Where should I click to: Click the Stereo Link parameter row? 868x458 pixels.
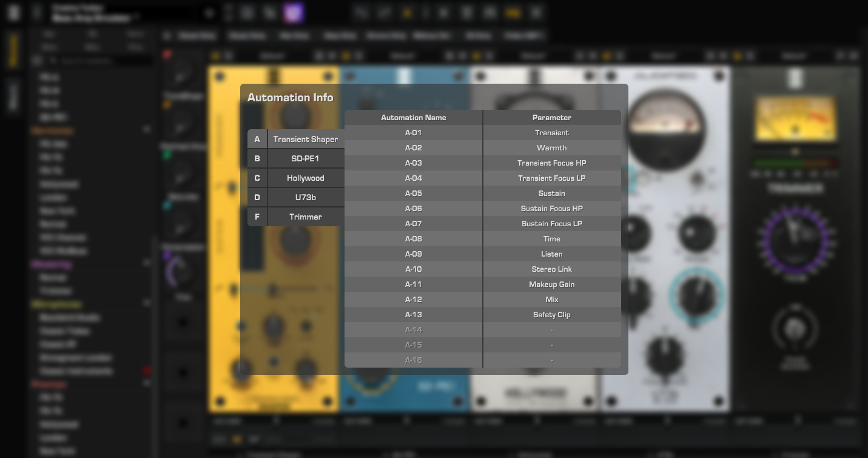pyautogui.click(x=482, y=269)
